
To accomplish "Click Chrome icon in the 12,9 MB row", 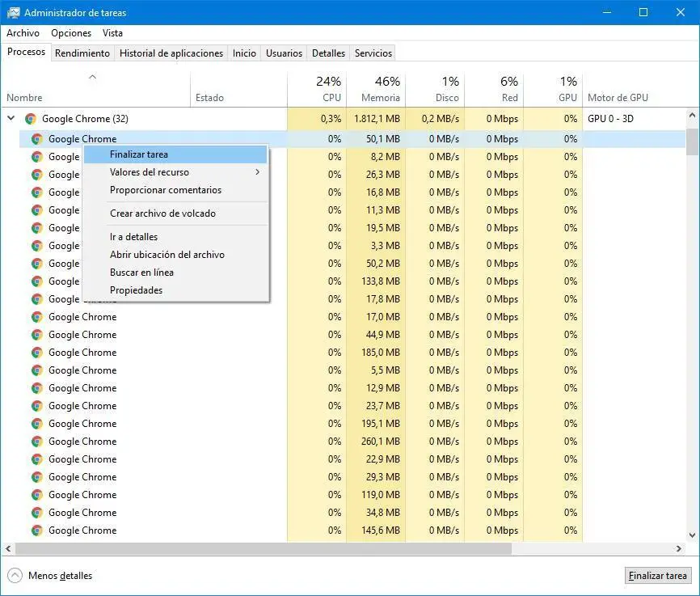I will point(37,388).
